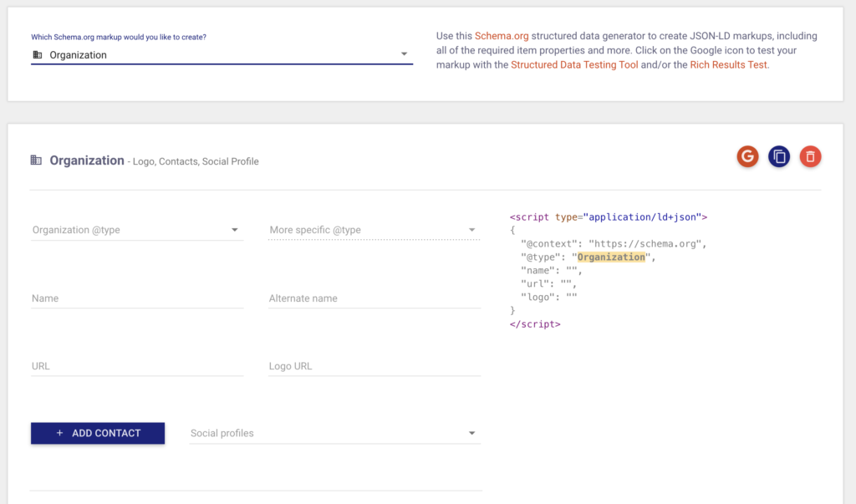Image resolution: width=856 pixels, height=504 pixels.
Task: Click the highlighted Organization text in code
Action: coord(611,257)
